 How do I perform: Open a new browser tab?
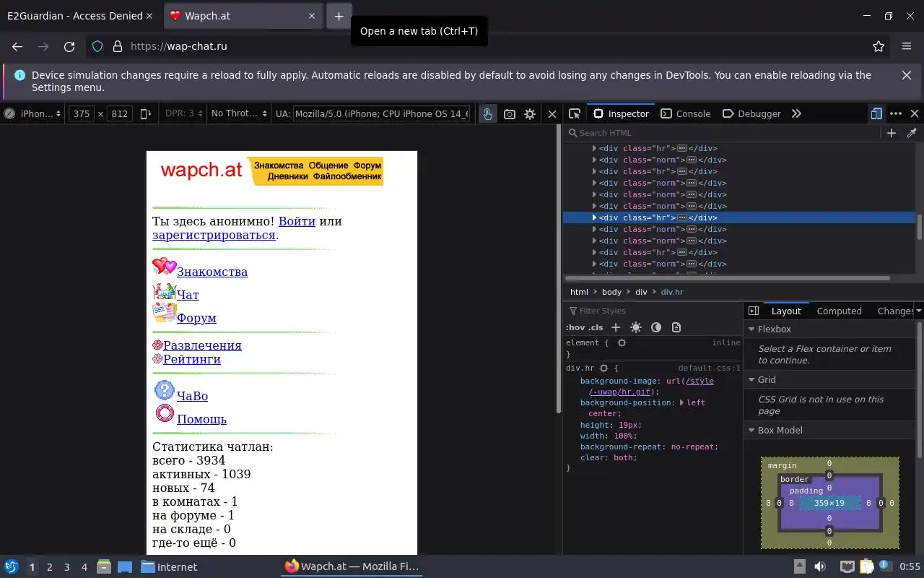pyautogui.click(x=339, y=16)
